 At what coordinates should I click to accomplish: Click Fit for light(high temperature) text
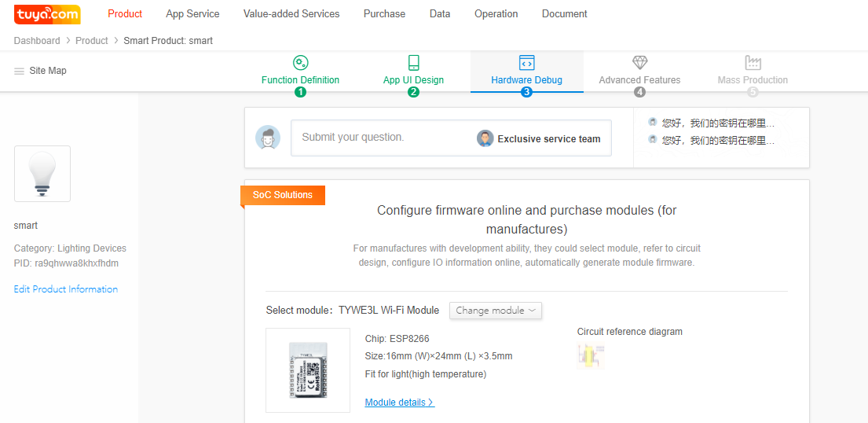click(426, 374)
